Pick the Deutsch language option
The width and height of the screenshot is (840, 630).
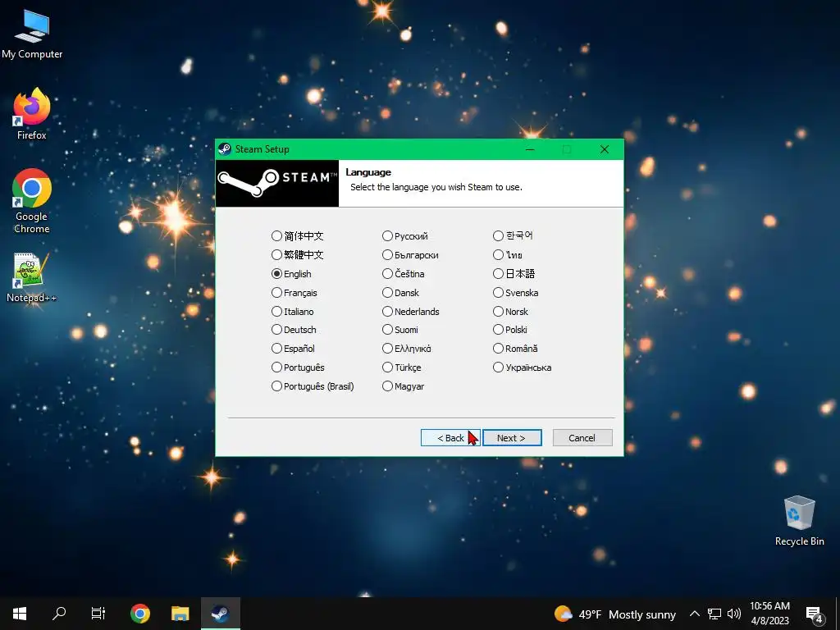click(294, 330)
